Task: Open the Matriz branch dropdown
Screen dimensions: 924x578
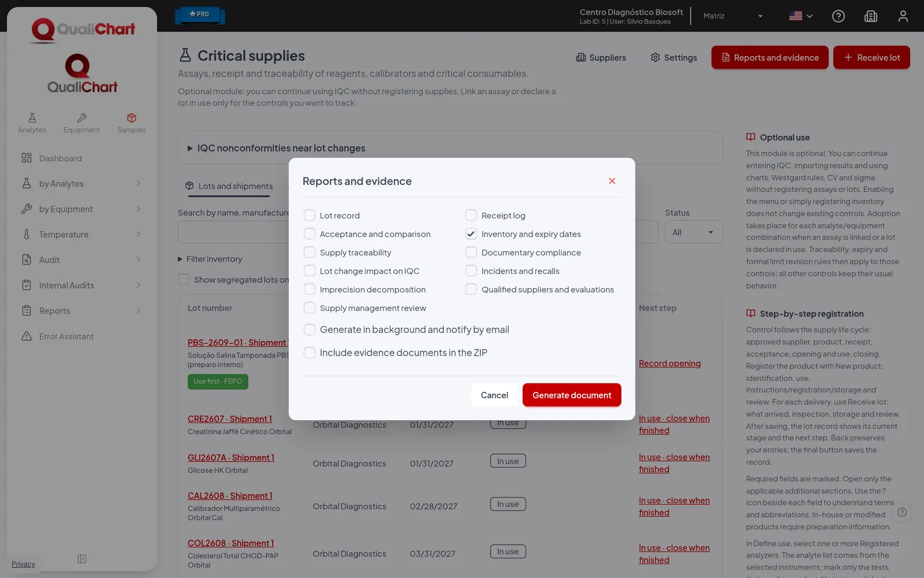Action: pyautogui.click(x=733, y=16)
